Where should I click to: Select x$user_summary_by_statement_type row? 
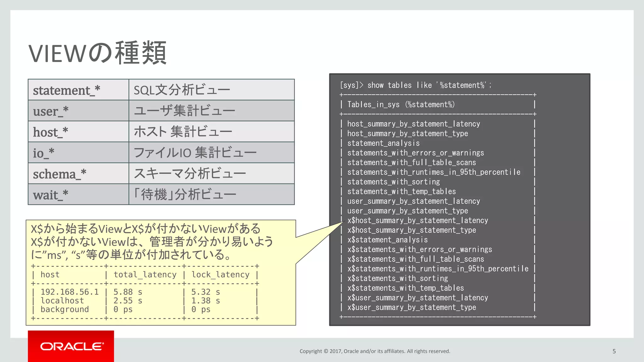click(x=412, y=307)
